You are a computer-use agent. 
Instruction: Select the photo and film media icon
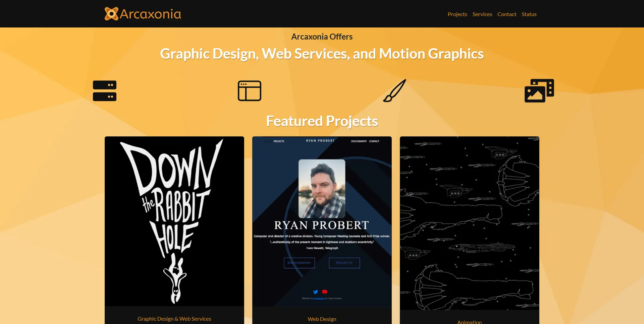point(539,91)
